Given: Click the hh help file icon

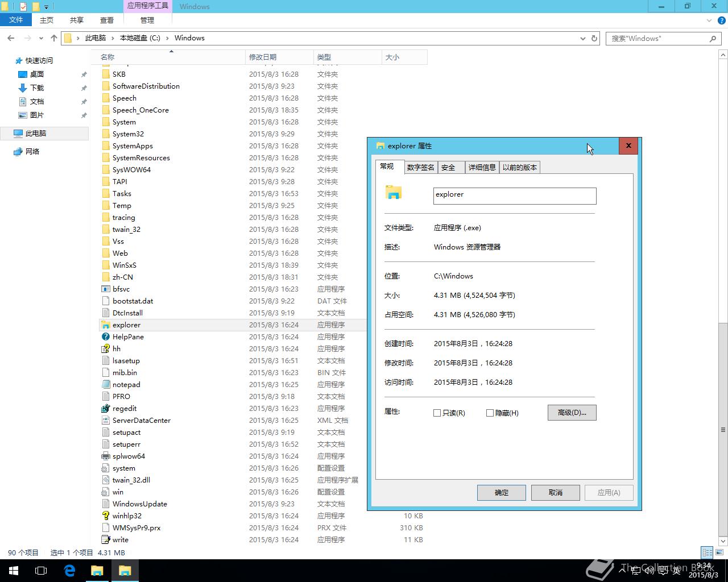Looking at the screenshot, I should (x=105, y=349).
